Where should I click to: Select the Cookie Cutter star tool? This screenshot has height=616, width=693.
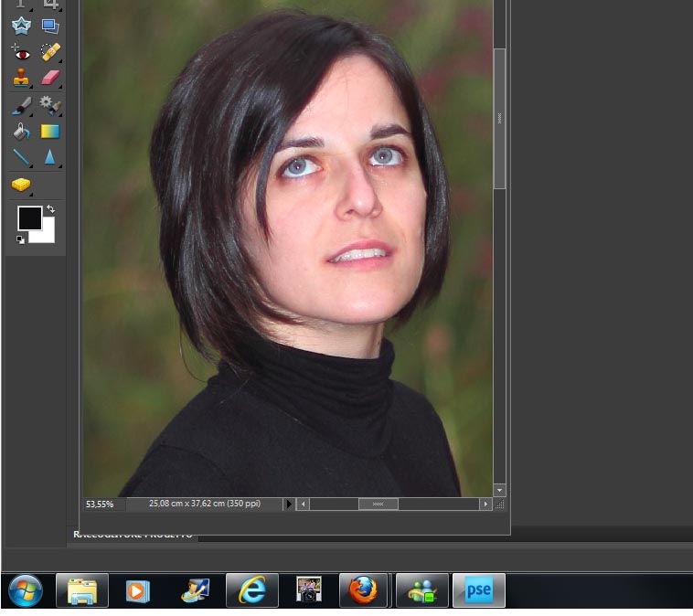point(21,26)
